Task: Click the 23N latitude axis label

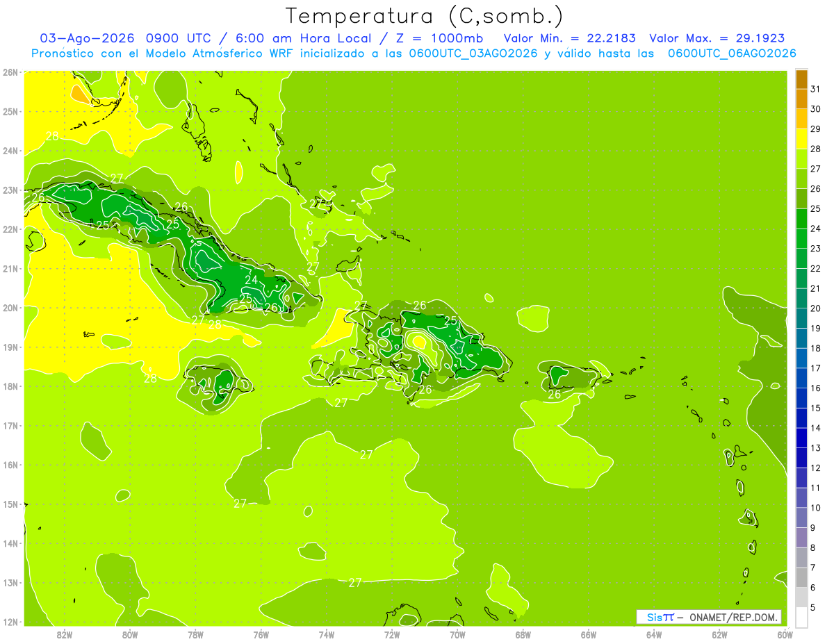Action: coord(10,190)
